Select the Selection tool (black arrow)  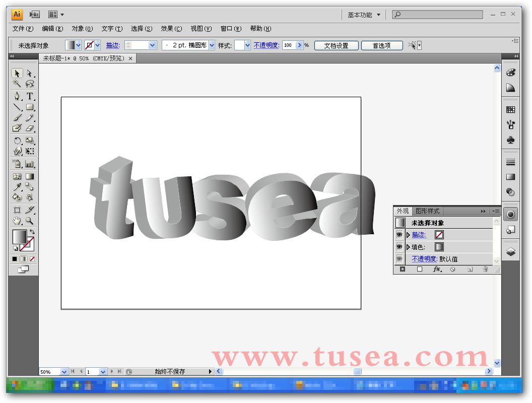pyautogui.click(x=17, y=73)
